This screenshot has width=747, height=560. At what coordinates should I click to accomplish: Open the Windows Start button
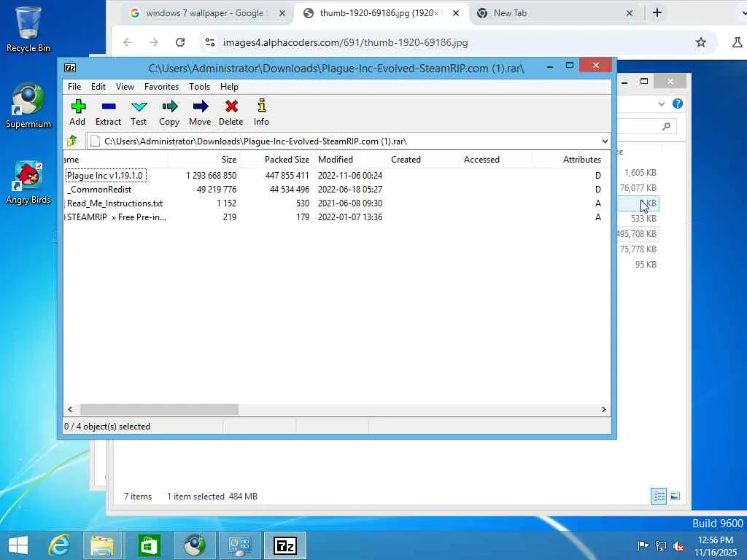click(18, 545)
